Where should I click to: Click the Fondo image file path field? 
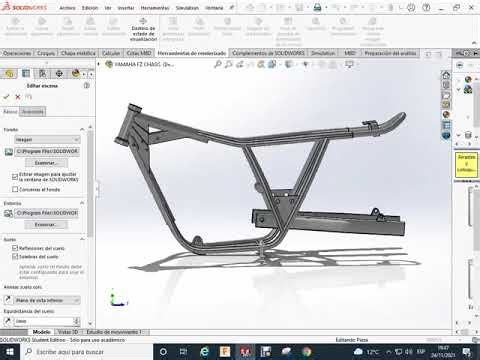(46, 151)
